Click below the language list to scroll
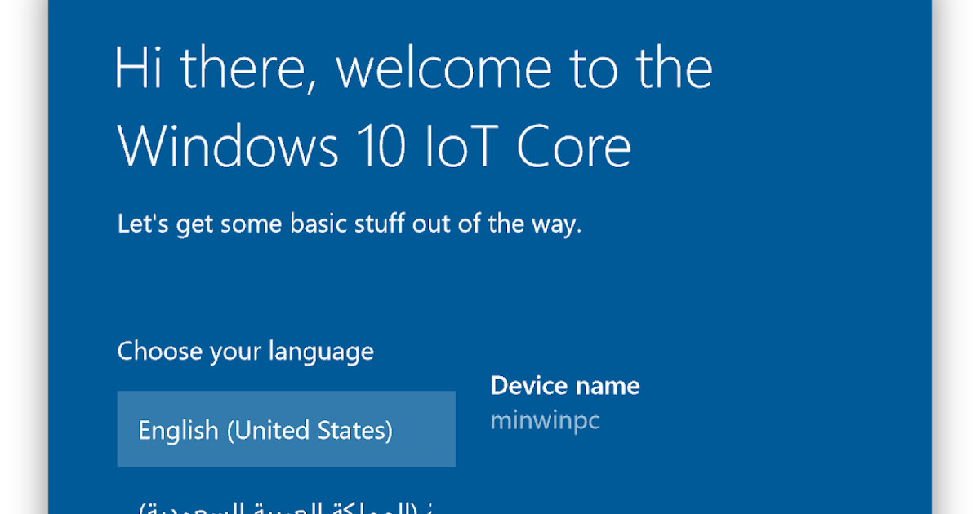The image size is (980, 514). 286,490
